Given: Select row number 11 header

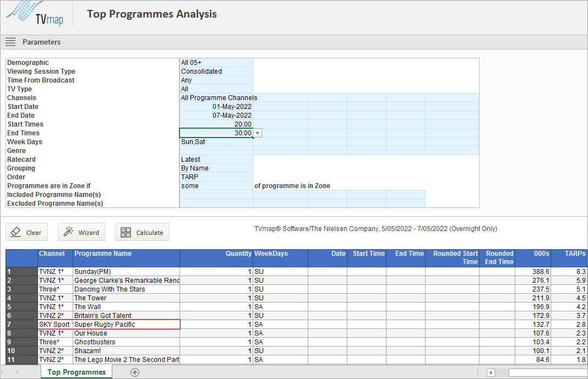Looking at the screenshot, I should 22,360.
